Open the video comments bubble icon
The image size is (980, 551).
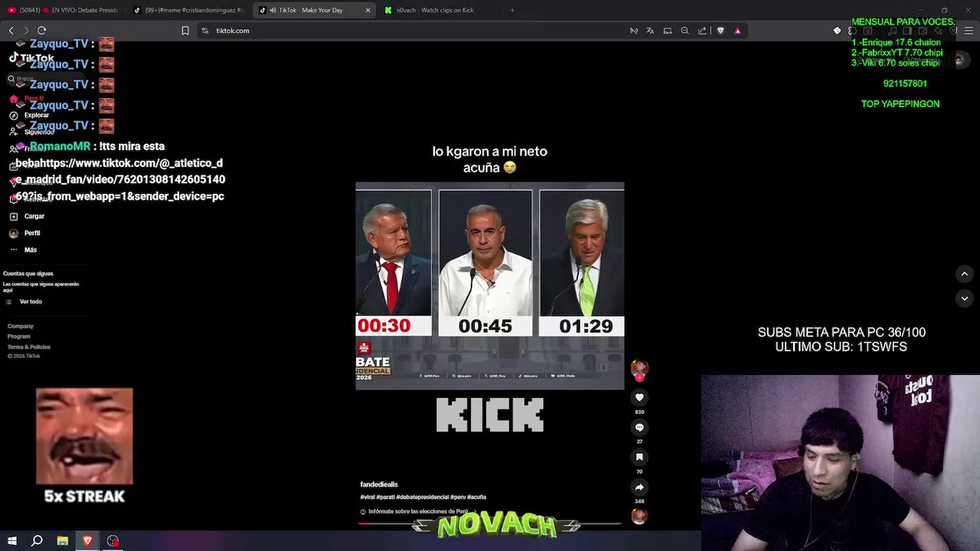point(639,427)
